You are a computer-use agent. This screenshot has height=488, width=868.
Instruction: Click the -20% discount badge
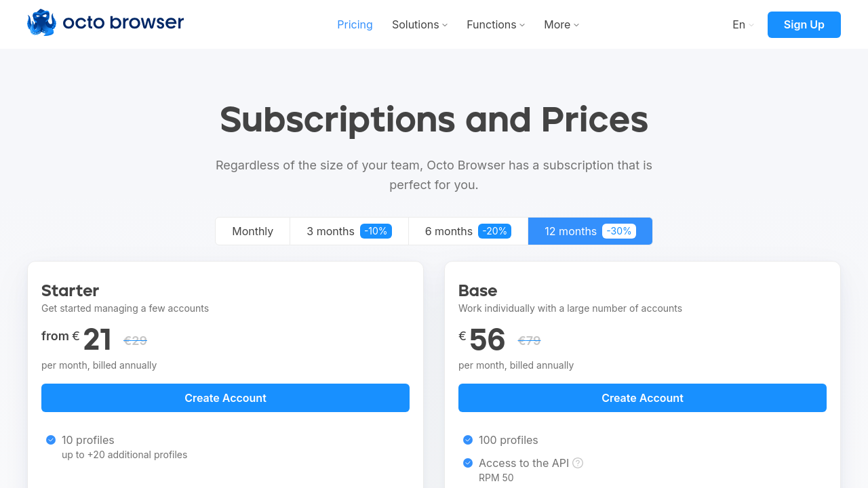point(494,231)
